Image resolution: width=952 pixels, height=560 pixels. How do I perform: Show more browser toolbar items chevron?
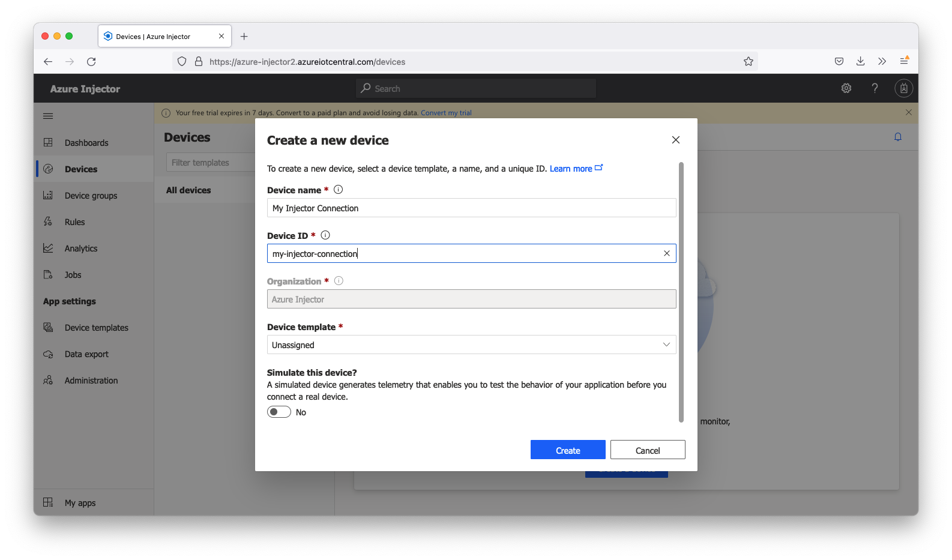coord(882,61)
